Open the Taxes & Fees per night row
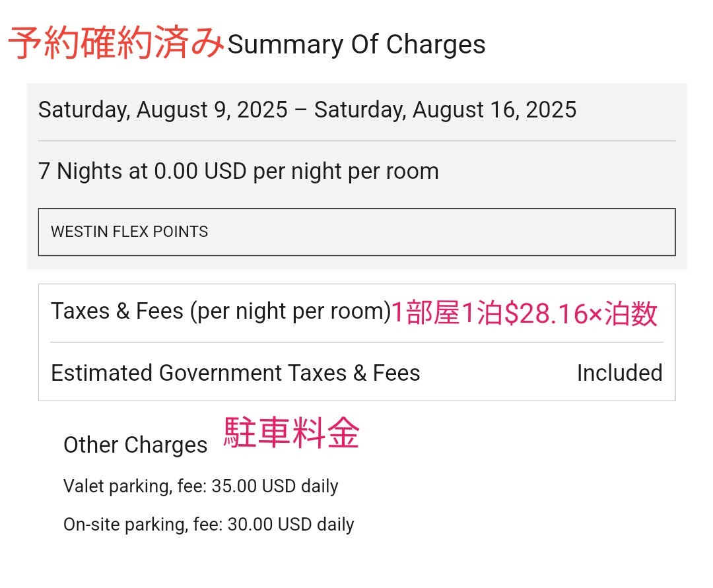The height and width of the screenshot is (588, 713). pyautogui.click(x=356, y=313)
